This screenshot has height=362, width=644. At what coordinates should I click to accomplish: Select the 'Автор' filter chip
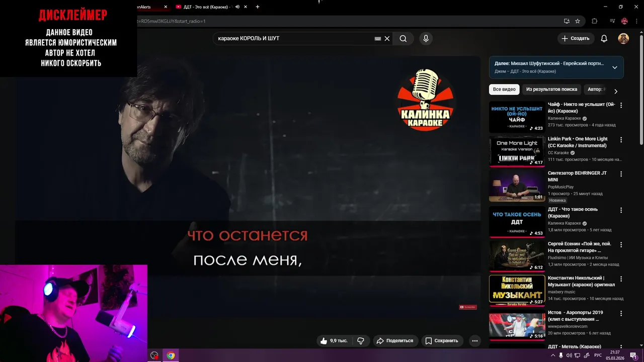(596, 89)
